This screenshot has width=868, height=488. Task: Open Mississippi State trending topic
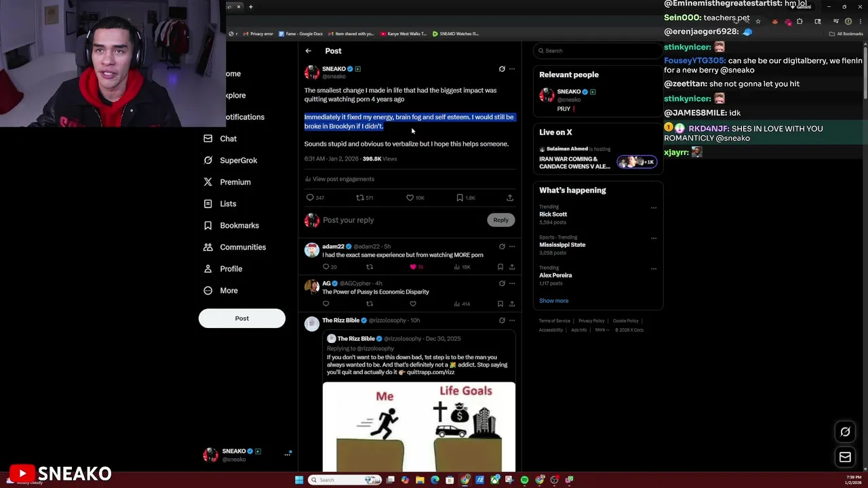[562, 245]
